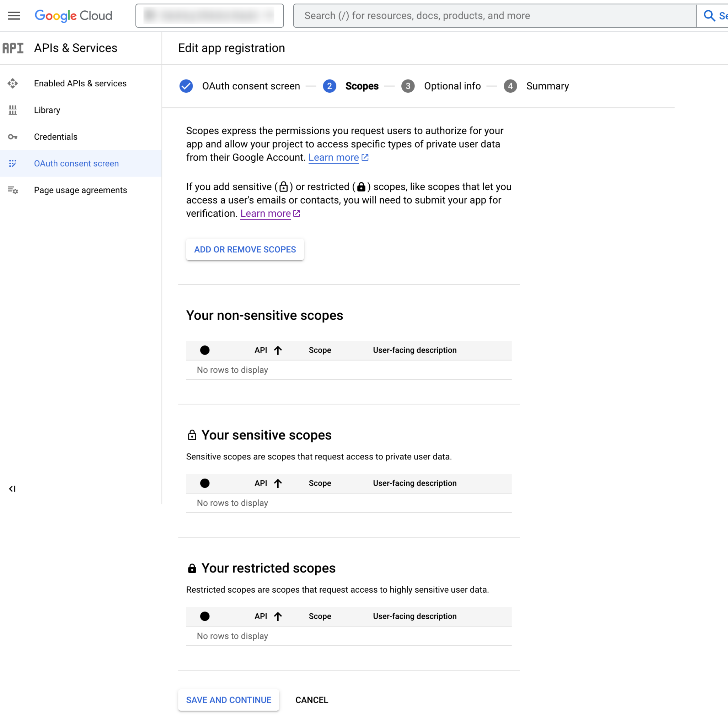Screen dimensions: 728x727
Task: Toggle select-all in restricted scopes table
Action: pos(205,616)
